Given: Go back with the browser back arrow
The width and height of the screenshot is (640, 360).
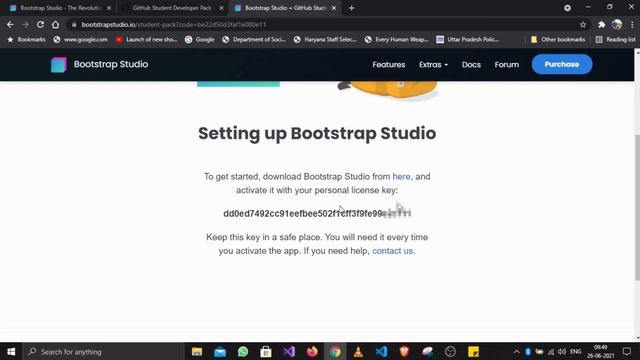Looking at the screenshot, I should 10,24.
